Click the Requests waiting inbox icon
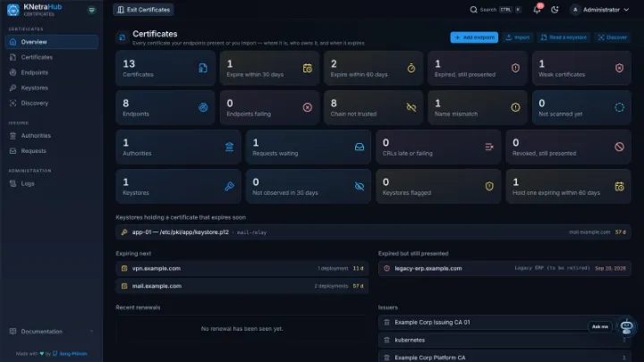The width and height of the screenshot is (644, 362). [360, 147]
